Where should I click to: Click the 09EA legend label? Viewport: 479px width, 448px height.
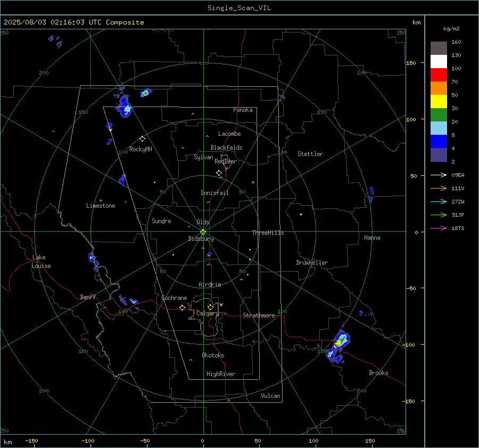[x=458, y=175]
